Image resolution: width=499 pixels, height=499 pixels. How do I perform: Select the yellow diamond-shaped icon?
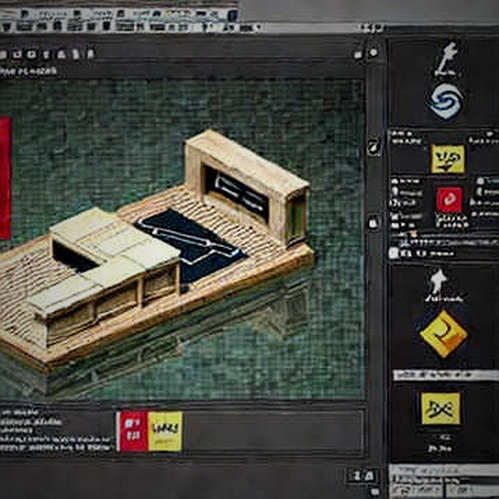pyautogui.click(x=444, y=334)
